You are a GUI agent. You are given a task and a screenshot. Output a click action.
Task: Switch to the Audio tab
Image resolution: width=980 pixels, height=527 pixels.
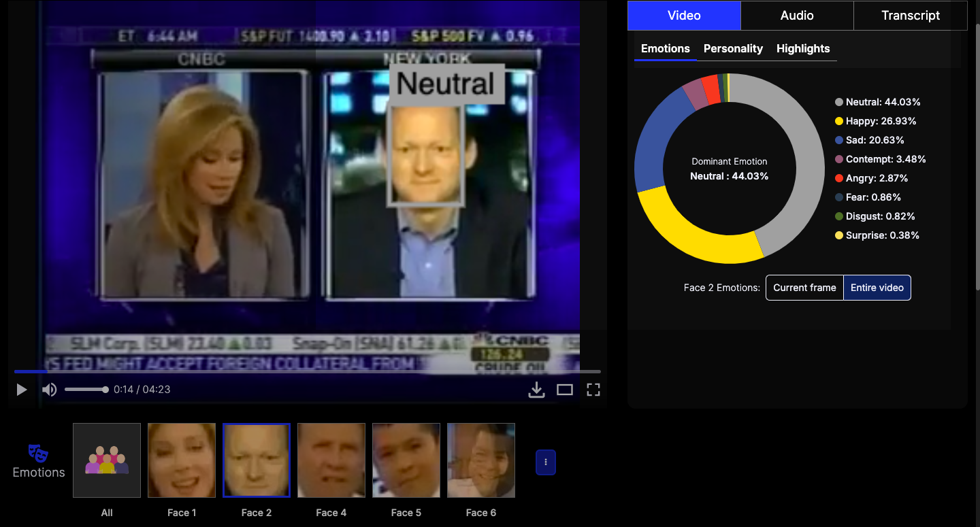[x=797, y=16]
